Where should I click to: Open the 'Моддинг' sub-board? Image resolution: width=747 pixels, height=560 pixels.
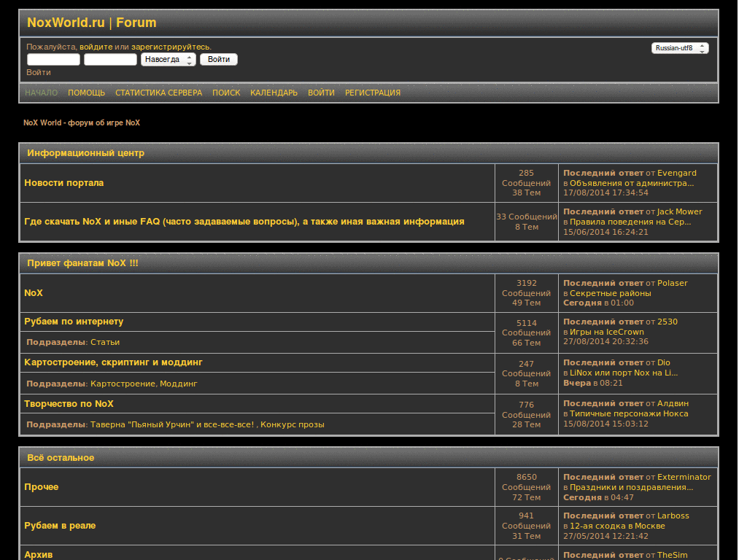click(x=178, y=384)
